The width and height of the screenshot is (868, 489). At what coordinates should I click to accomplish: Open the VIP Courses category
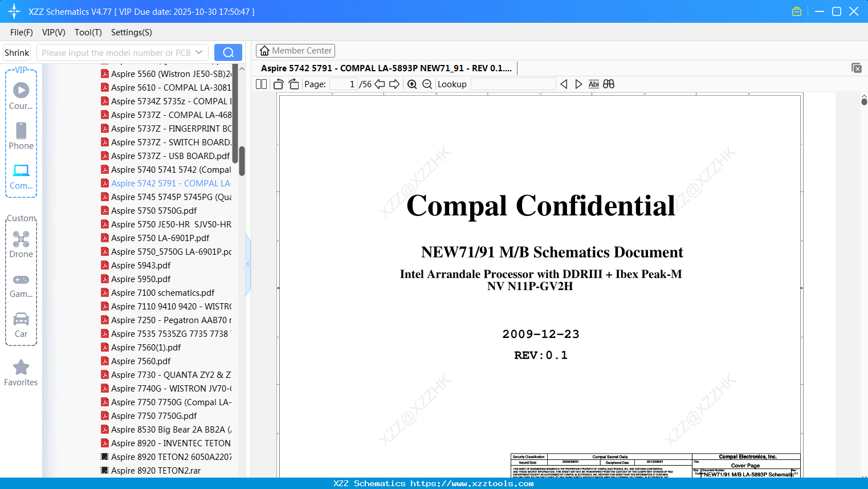pos(21,96)
